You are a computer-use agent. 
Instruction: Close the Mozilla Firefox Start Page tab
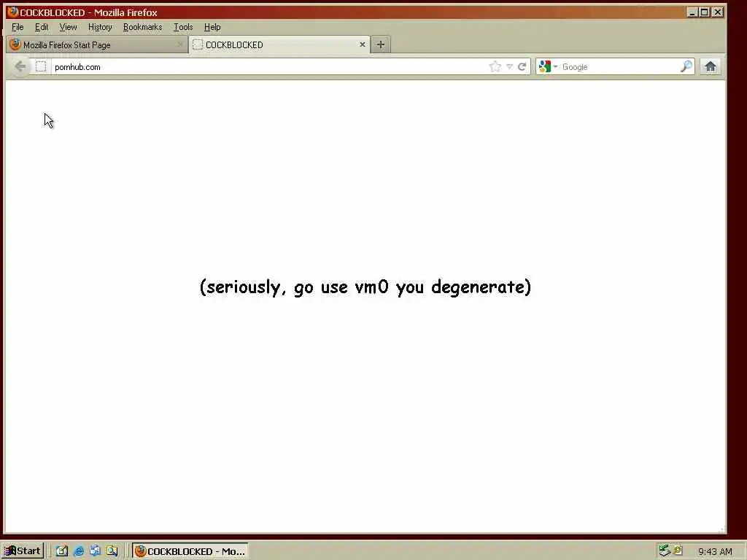[179, 44]
